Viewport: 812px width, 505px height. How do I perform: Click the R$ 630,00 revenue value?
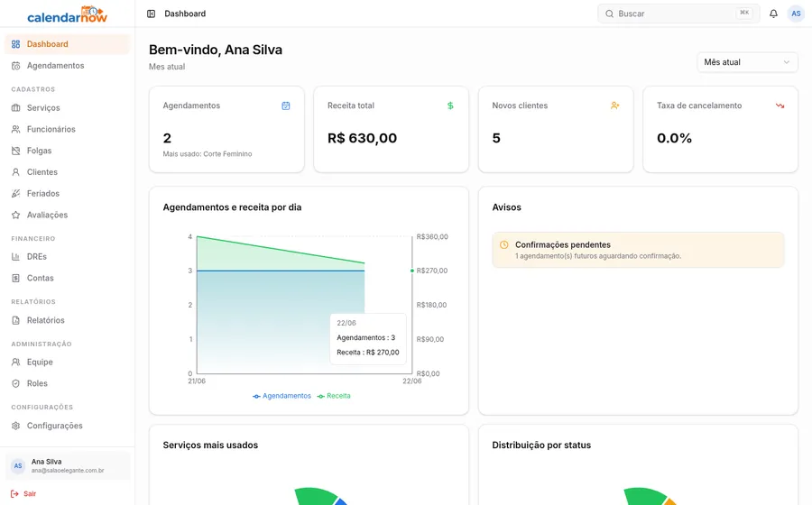click(x=362, y=138)
